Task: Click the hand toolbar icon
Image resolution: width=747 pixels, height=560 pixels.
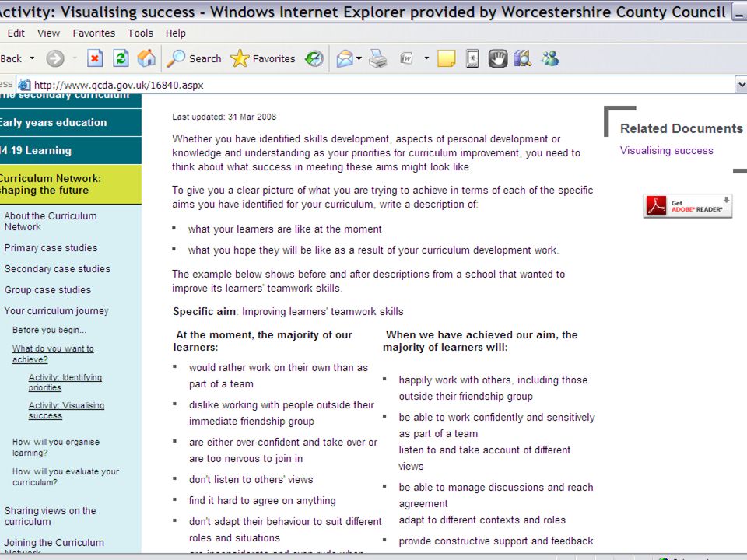Action: click(498, 58)
